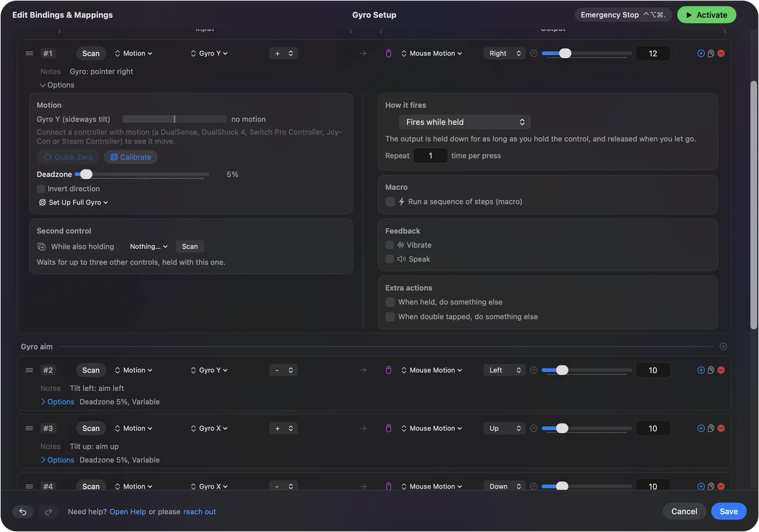Delete binding row #2
The image size is (759, 532).
(x=721, y=370)
